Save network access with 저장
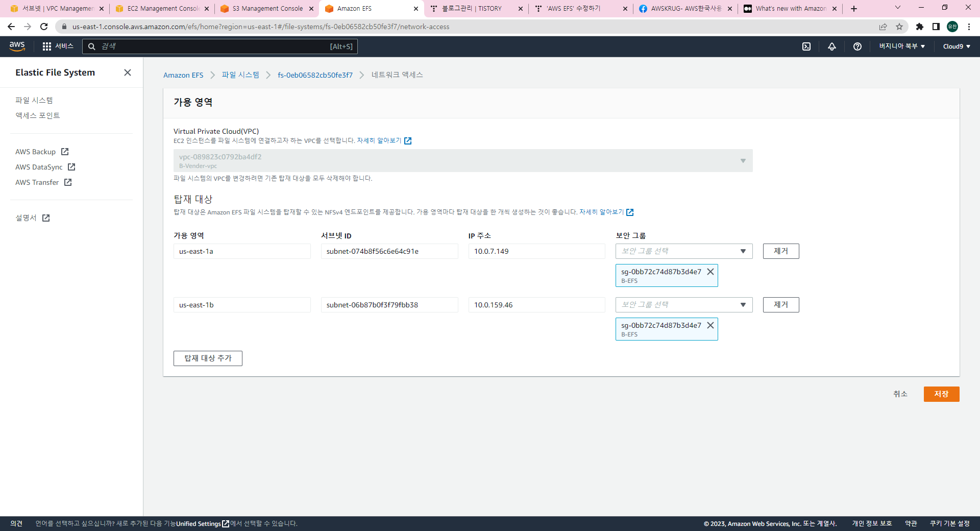The image size is (980, 531). click(941, 394)
